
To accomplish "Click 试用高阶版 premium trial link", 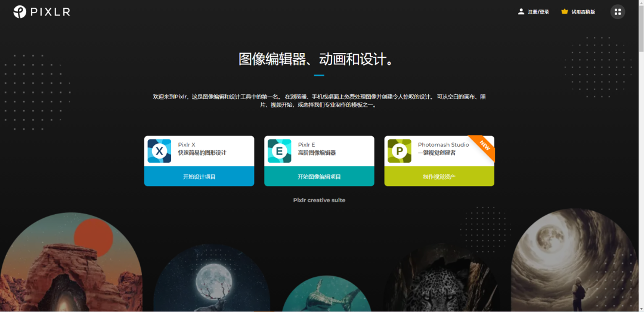I will point(583,12).
